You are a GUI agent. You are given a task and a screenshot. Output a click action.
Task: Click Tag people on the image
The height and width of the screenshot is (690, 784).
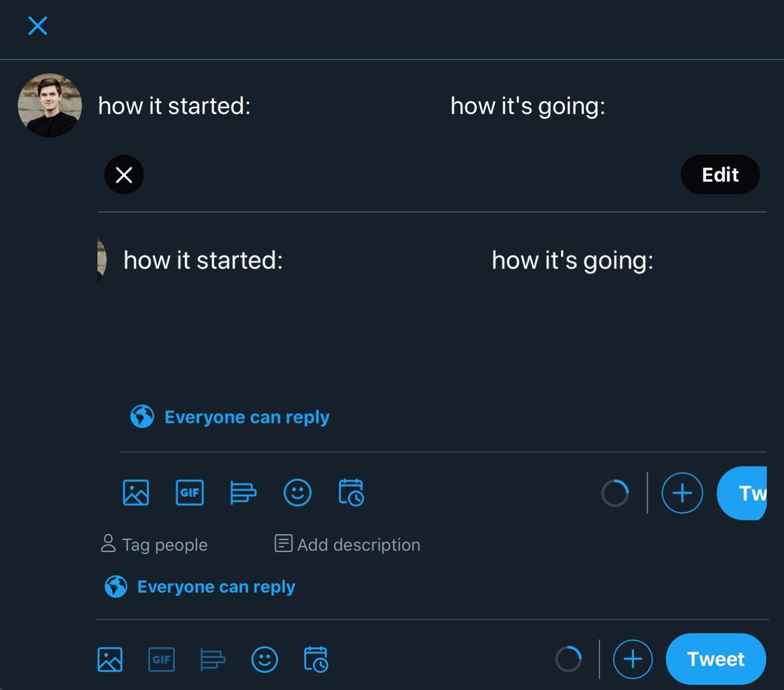point(155,544)
